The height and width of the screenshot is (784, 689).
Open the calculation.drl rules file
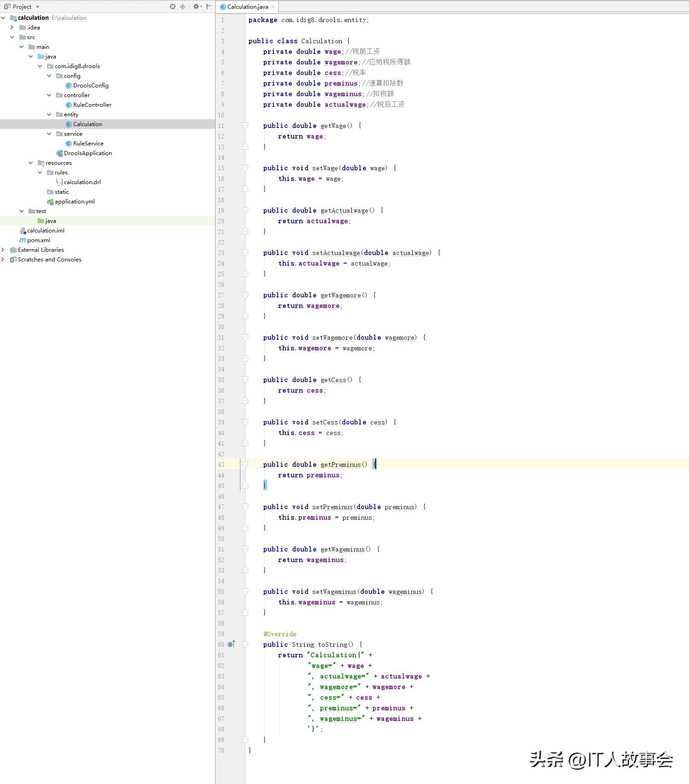(x=82, y=182)
